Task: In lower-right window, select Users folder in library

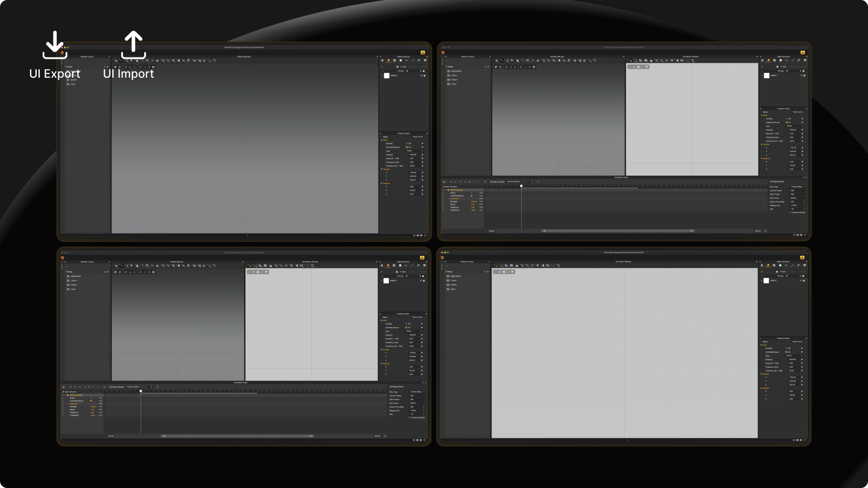Action: pos(451,289)
